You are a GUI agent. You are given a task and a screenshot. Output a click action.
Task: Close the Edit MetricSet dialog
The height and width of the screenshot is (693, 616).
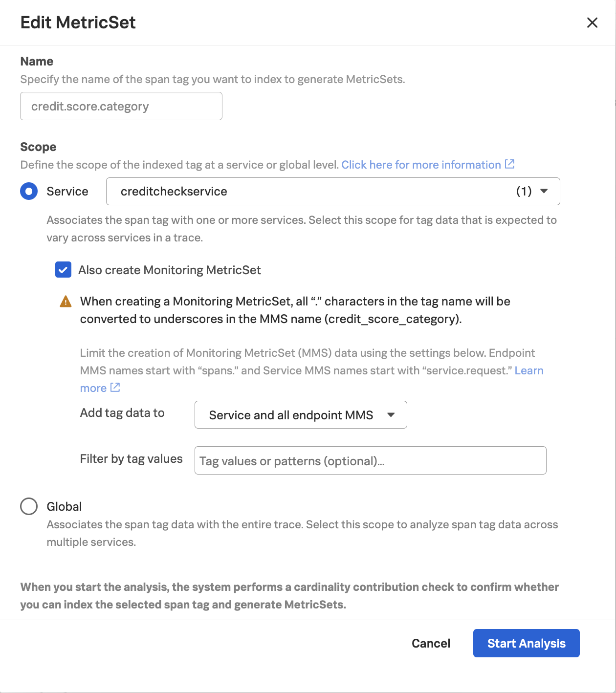click(592, 22)
